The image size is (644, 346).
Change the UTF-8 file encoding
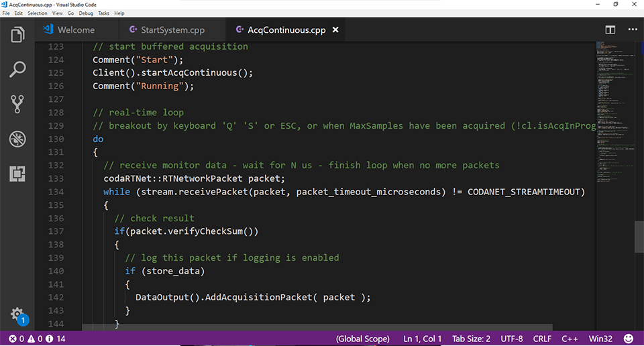coord(511,339)
